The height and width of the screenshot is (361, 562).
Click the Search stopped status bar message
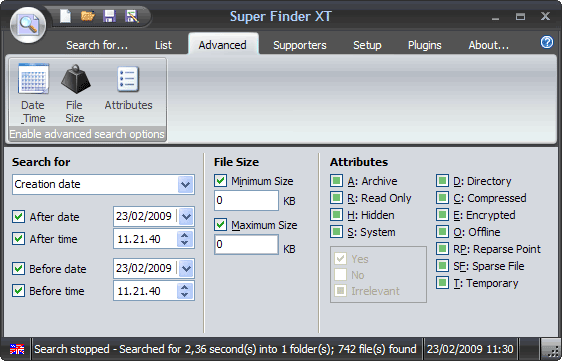(x=225, y=349)
